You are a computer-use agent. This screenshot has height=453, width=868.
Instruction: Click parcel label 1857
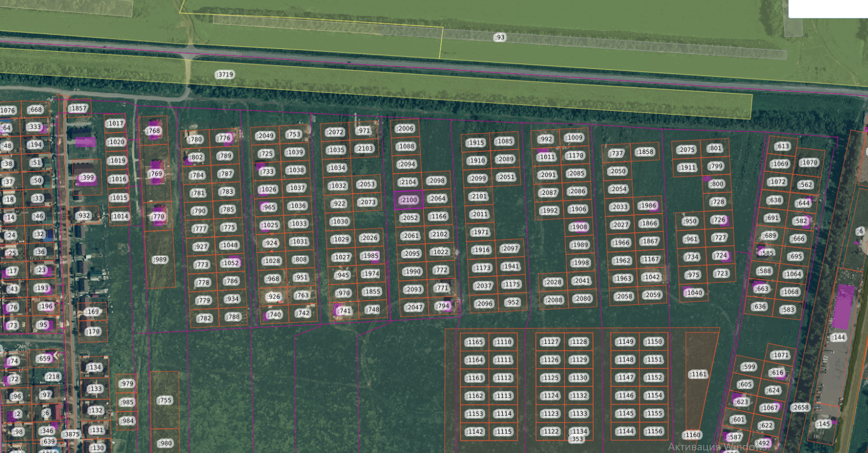78,108
